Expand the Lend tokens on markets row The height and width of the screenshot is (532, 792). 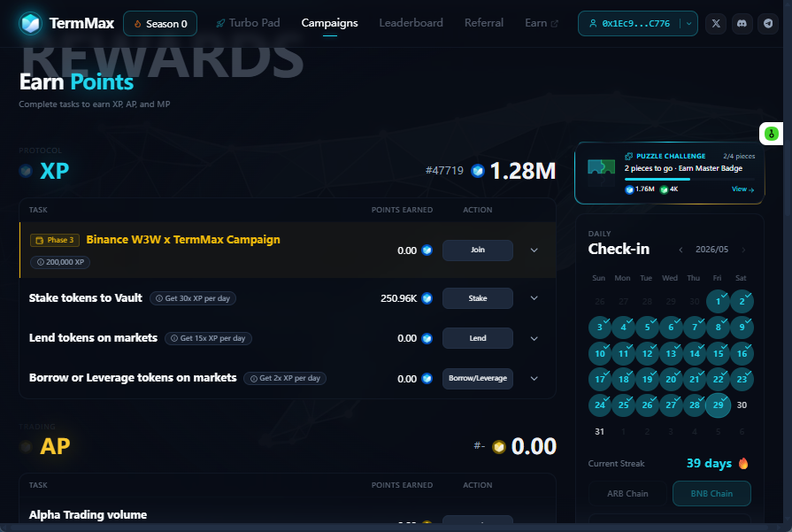pos(534,338)
